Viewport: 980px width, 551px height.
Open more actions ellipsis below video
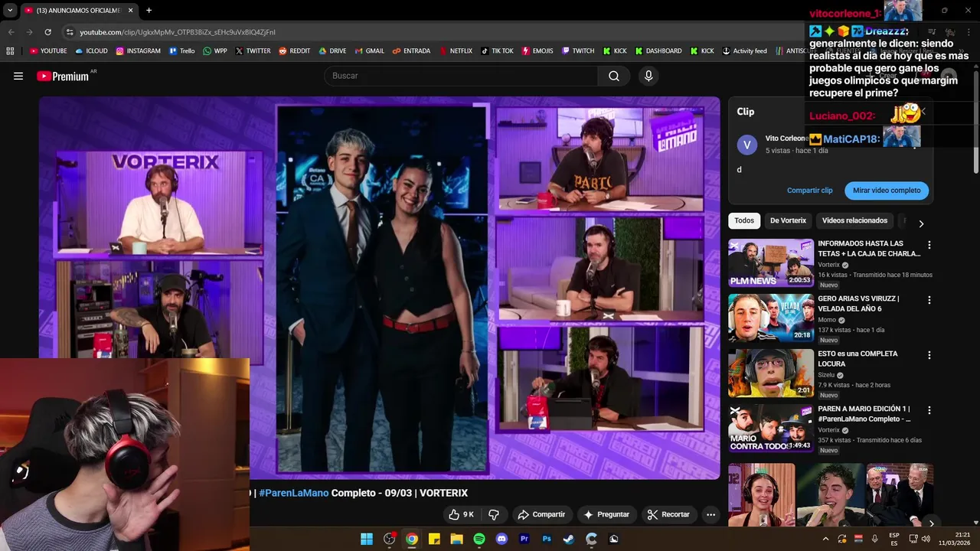click(710, 514)
